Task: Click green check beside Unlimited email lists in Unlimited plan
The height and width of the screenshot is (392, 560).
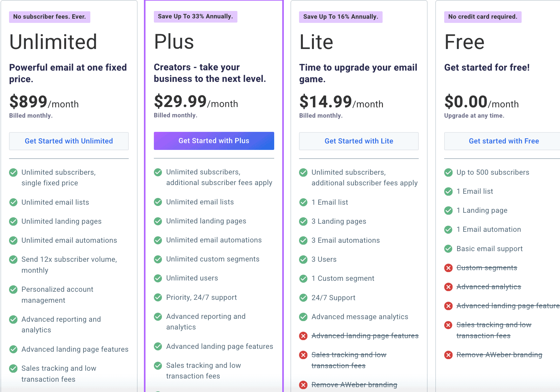Action: (13, 202)
